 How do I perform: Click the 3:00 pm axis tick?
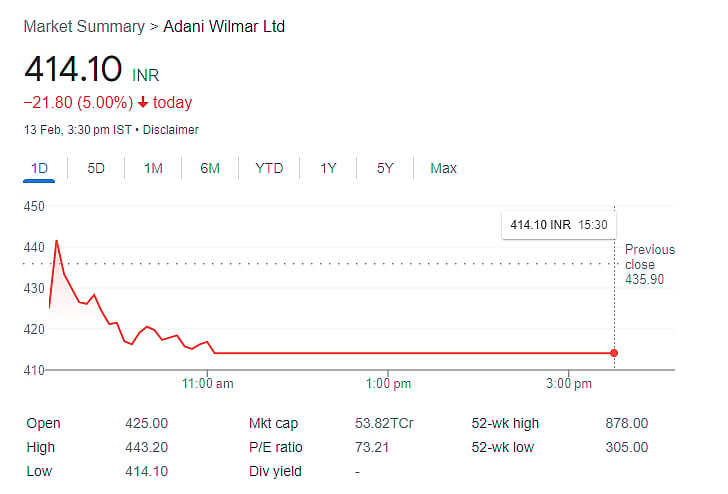click(x=569, y=384)
